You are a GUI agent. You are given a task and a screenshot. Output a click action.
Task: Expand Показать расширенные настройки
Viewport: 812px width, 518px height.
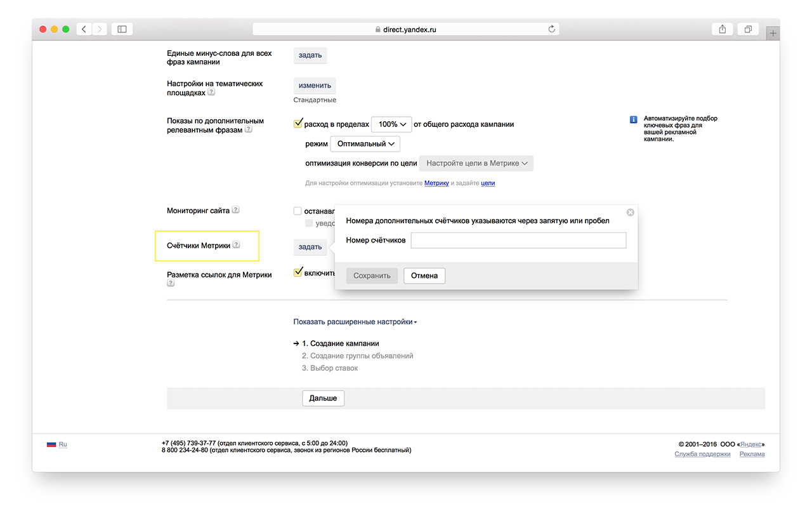[x=355, y=322]
